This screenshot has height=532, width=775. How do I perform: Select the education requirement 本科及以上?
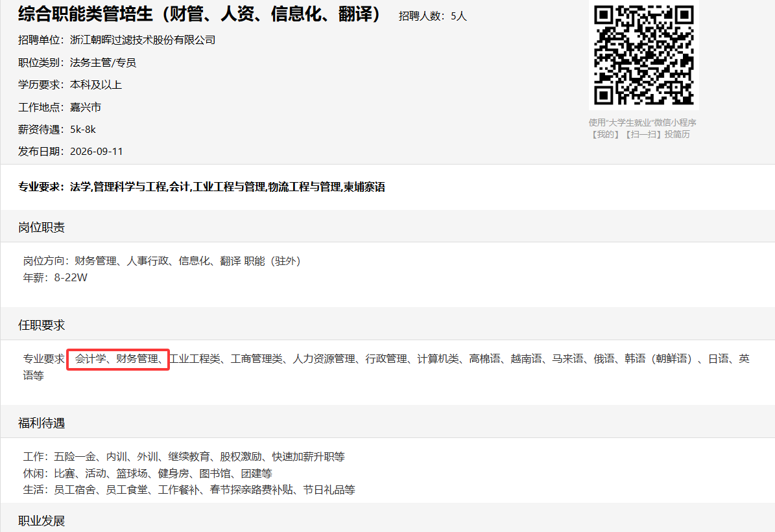(x=96, y=85)
